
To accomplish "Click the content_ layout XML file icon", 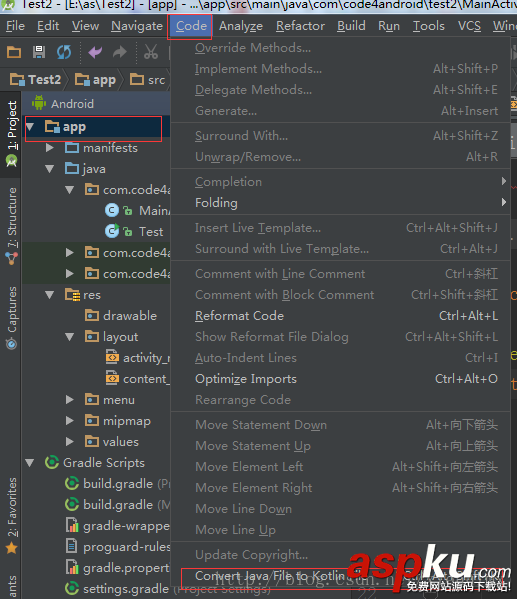I will point(112,379).
